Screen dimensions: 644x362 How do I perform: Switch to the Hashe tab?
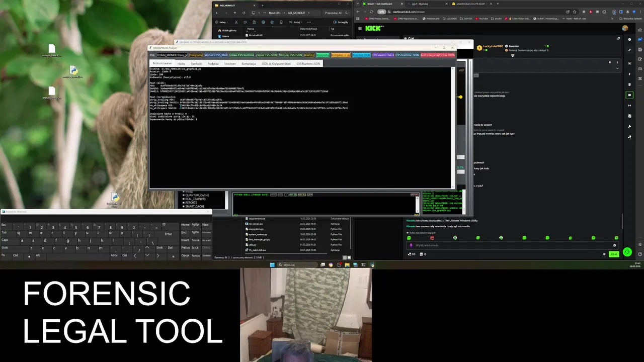point(181,63)
